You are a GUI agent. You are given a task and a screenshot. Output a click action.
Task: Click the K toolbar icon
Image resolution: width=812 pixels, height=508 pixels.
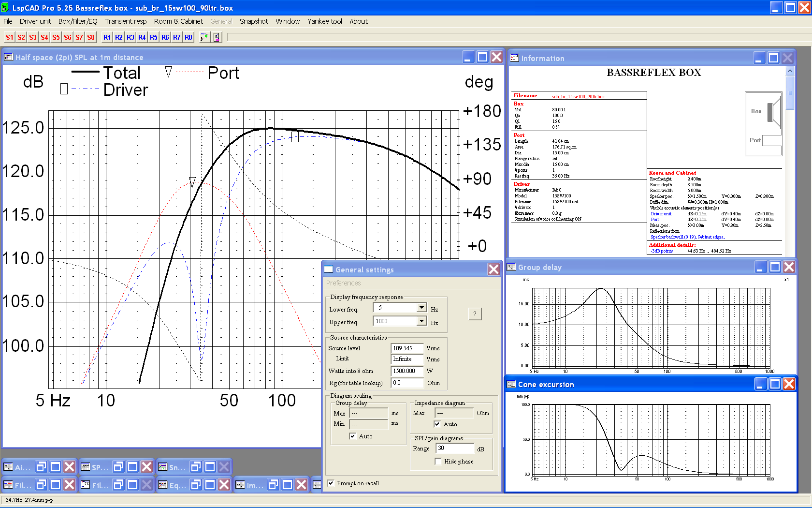[x=217, y=37]
